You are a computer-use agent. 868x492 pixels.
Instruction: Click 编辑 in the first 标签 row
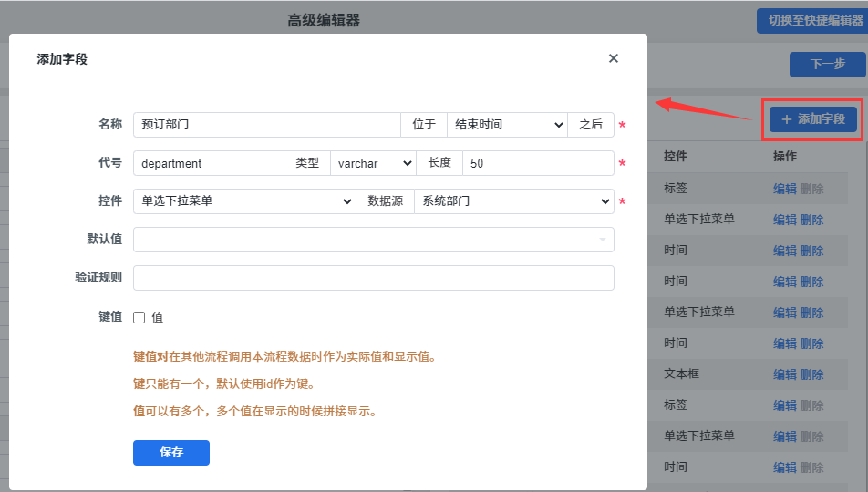[x=784, y=189]
